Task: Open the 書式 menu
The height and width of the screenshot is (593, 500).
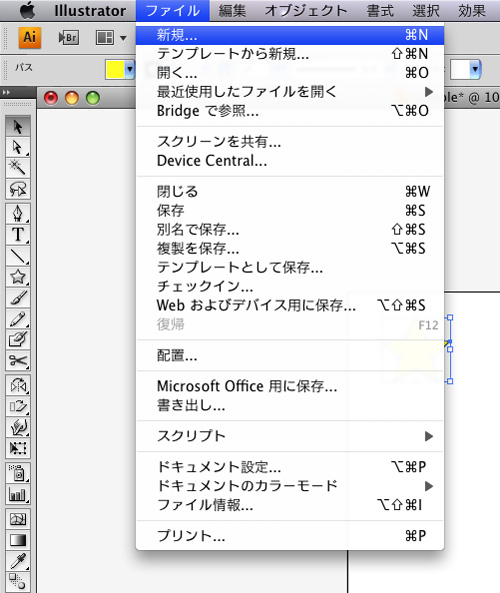Action: (x=380, y=11)
